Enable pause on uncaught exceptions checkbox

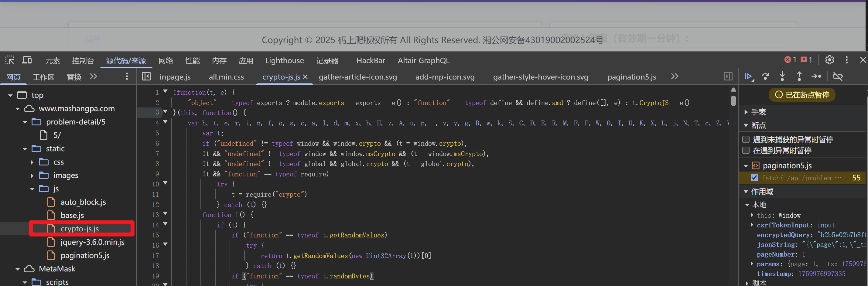(x=746, y=139)
